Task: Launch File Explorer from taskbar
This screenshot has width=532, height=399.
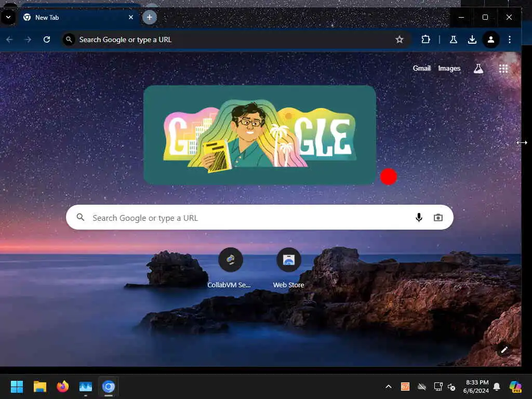Action: [x=39, y=387]
